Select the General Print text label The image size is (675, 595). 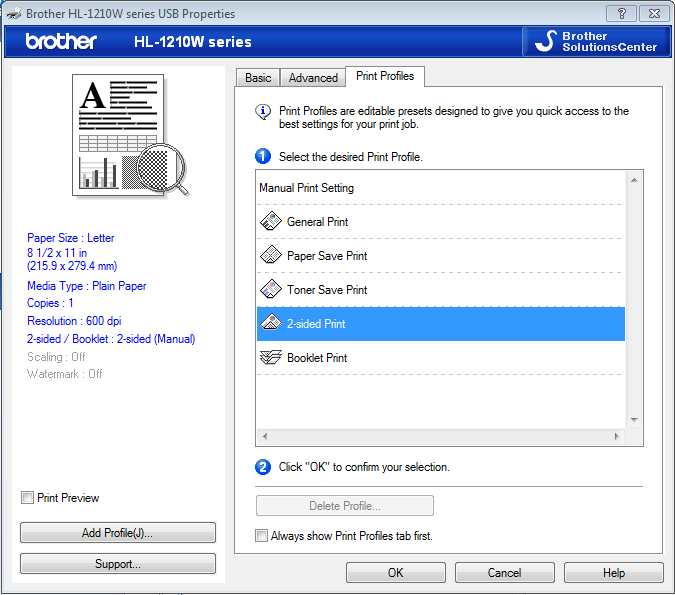tap(318, 222)
